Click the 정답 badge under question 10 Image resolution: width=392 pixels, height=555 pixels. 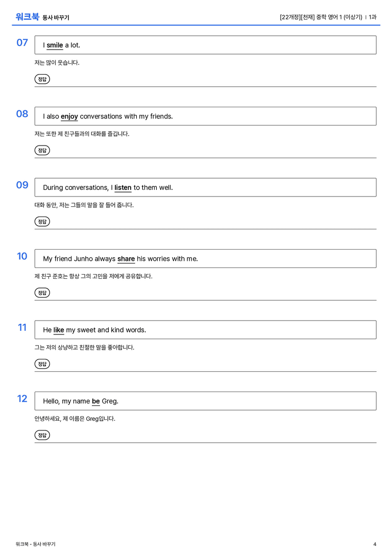(42, 293)
